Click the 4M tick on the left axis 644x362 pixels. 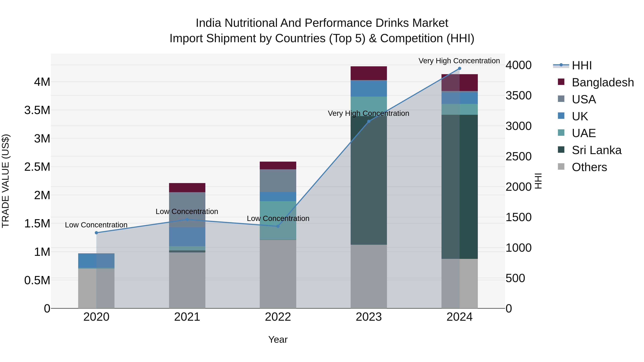42,82
